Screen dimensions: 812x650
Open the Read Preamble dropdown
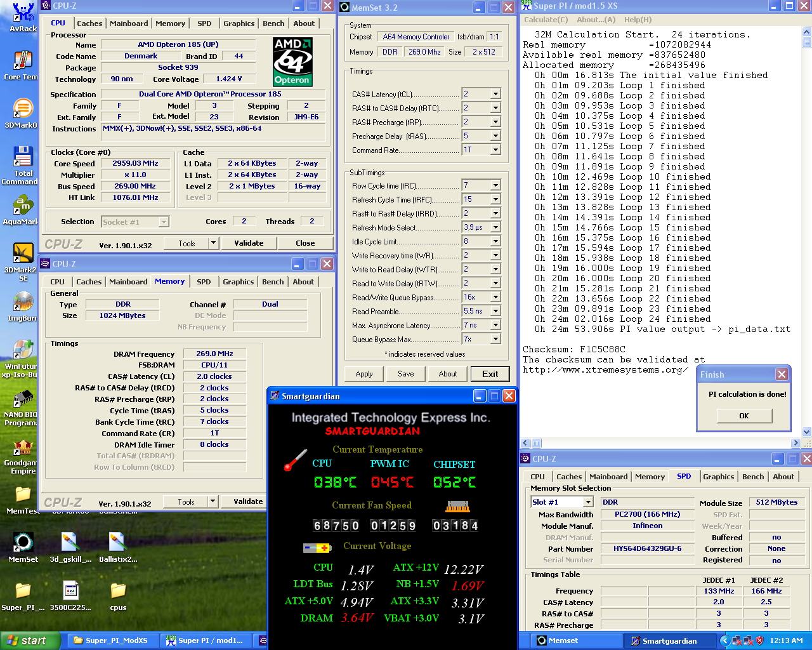(x=495, y=311)
